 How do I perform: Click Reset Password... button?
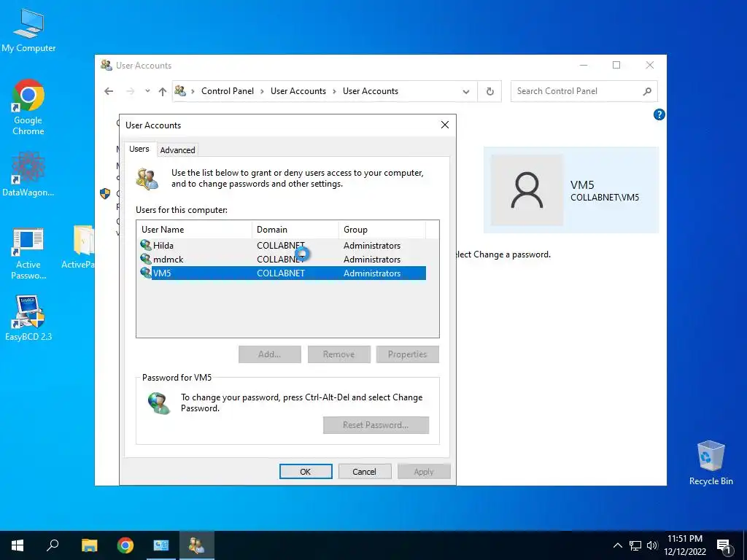376,425
